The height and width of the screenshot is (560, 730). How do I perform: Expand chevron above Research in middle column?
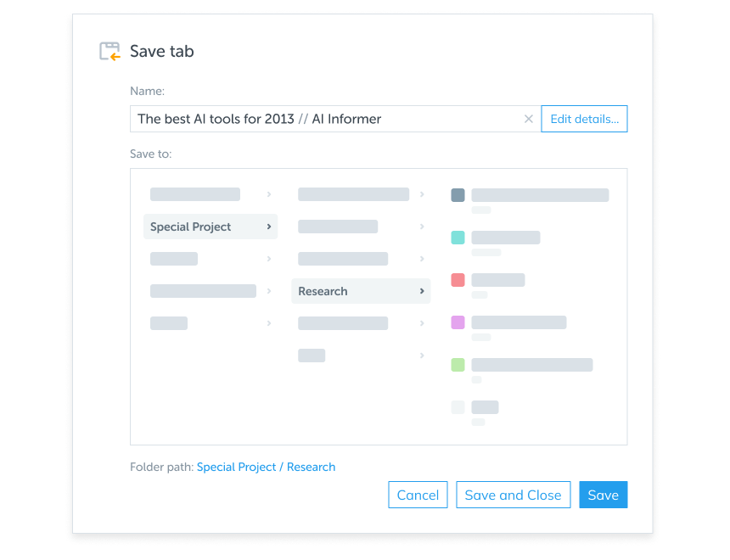[x=422, y=259]
